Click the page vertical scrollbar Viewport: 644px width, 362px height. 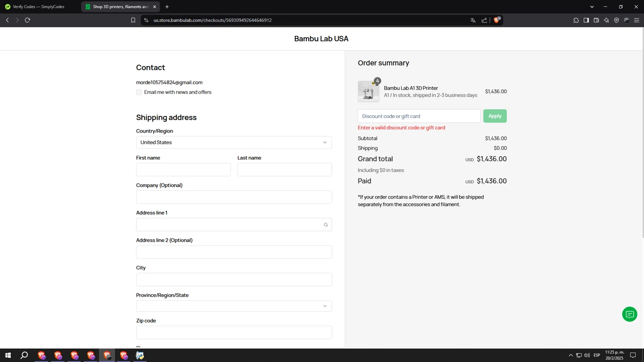pos(642,133)
